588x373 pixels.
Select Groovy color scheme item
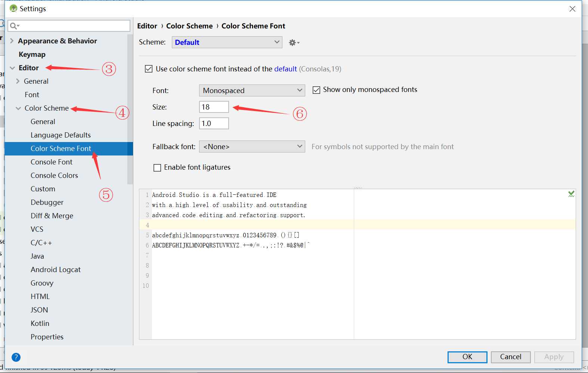42,283
